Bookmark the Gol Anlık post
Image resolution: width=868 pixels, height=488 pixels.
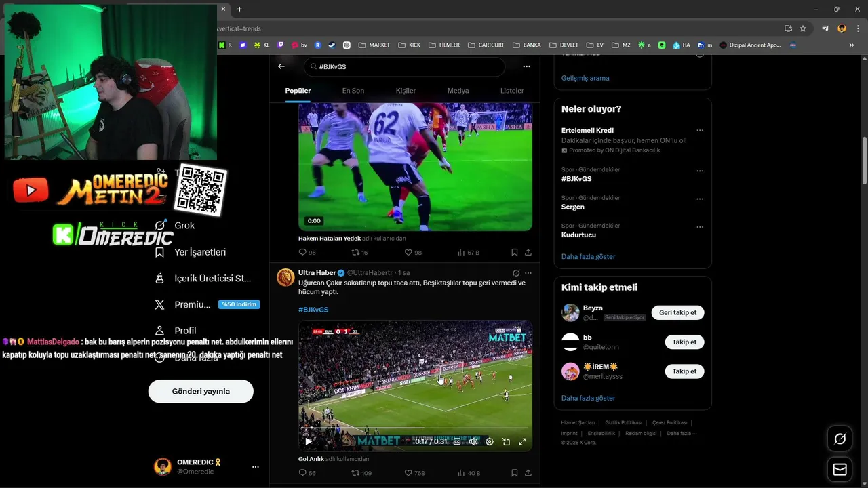515,473
